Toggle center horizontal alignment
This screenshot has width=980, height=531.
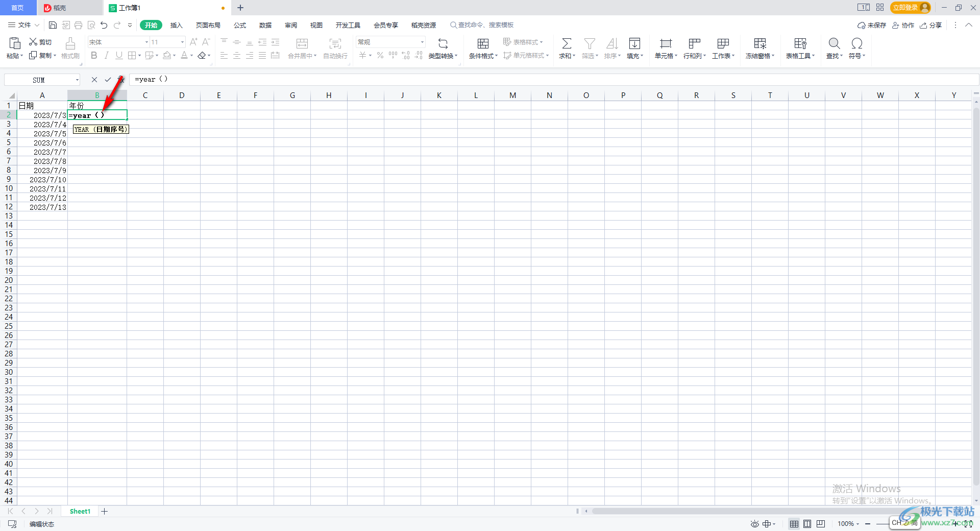(x=237, y=55)
